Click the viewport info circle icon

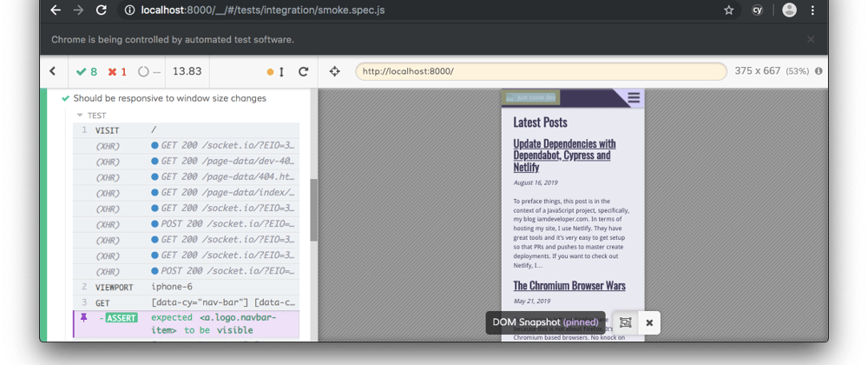coord(819,71)
